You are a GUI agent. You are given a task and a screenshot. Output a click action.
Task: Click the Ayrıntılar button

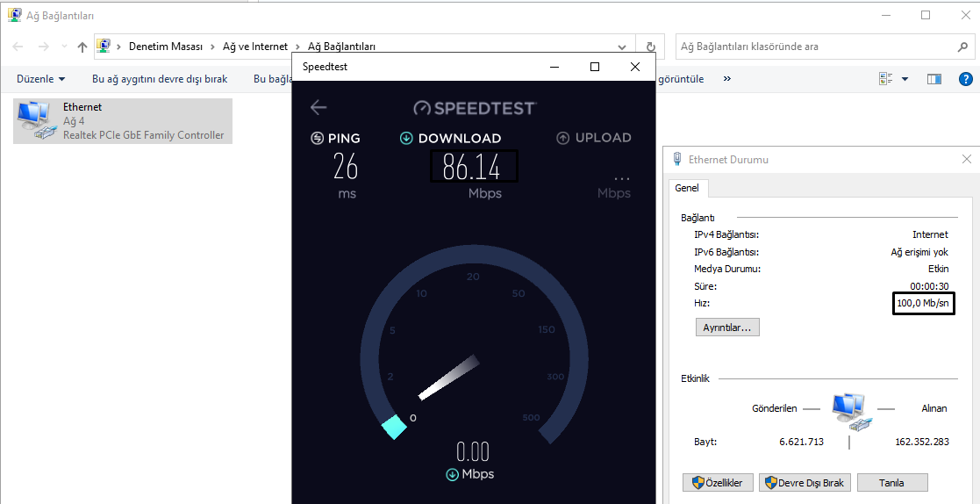click(727, 327)
